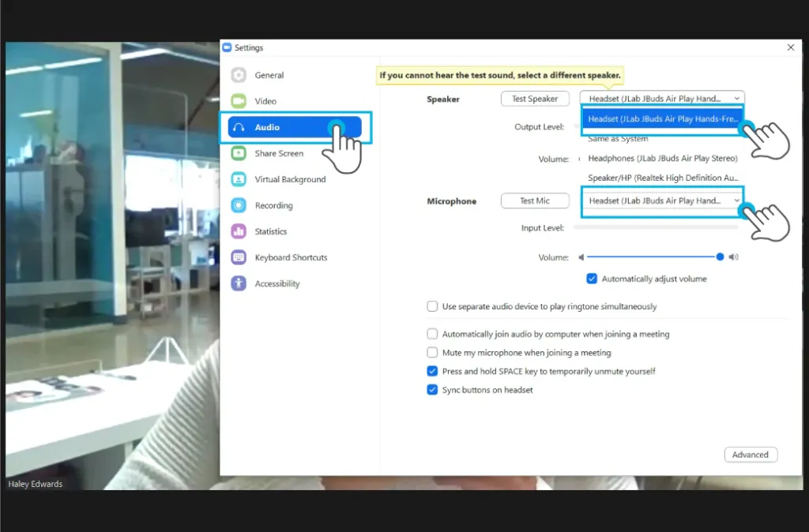Enable separate audio device for ringtone
Image resolution: width=809 pixels, height=532 pixels.
tap(432, 307)
